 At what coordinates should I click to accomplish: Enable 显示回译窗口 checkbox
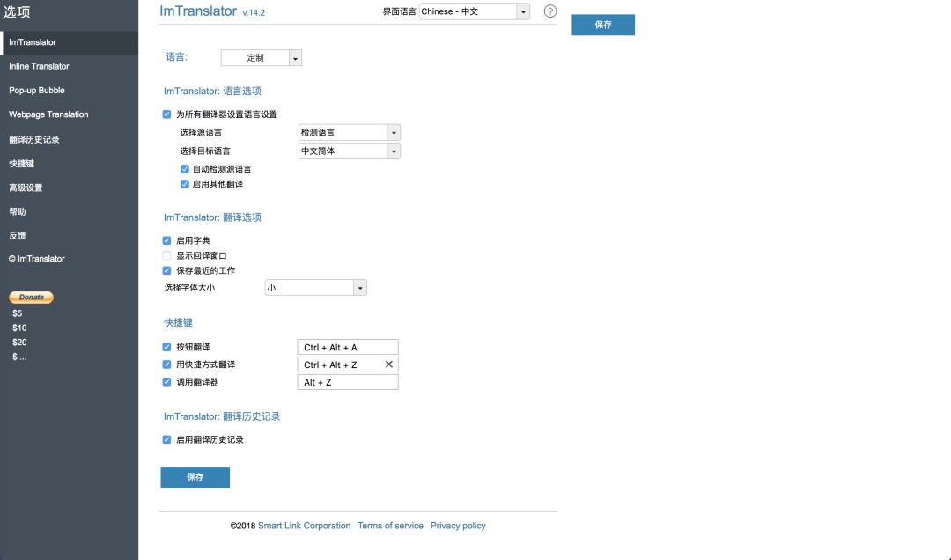click(x=166, y=255)
